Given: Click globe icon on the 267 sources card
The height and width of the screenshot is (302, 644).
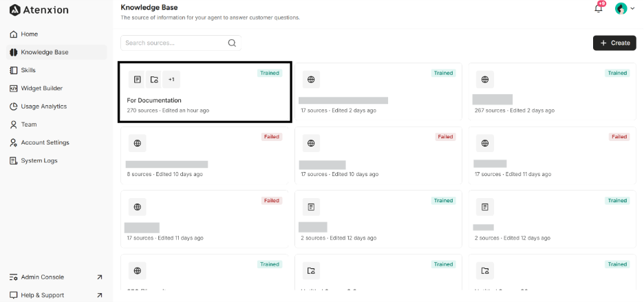Looking at the screenshot, I should tap(485, 80).
